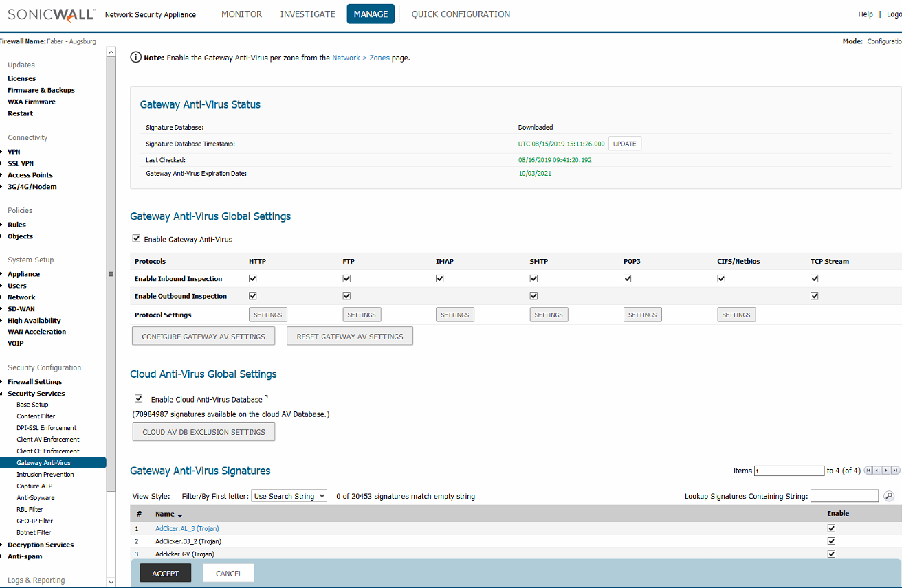Toggle HTTP inbound inspection checkbox

pos(253,279)
